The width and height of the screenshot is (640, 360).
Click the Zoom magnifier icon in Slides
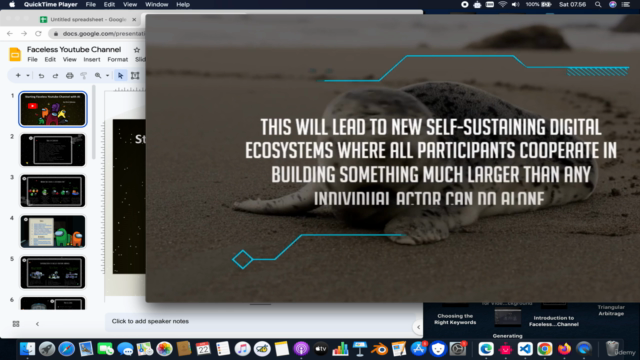[x=98, y=76]
